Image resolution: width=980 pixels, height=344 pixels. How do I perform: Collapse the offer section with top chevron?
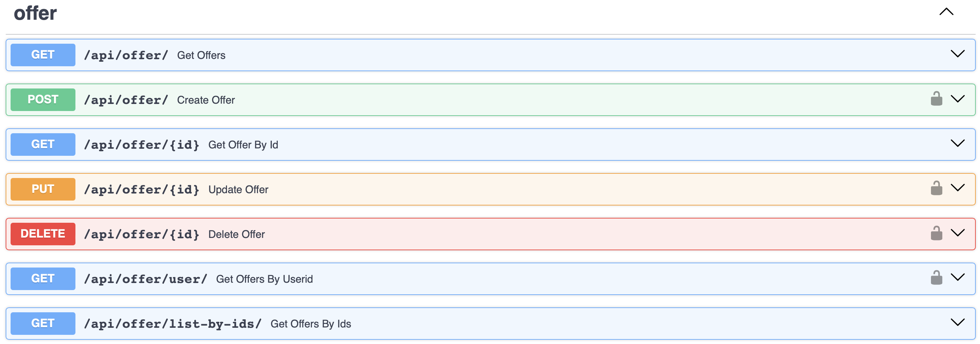(946, 12)
